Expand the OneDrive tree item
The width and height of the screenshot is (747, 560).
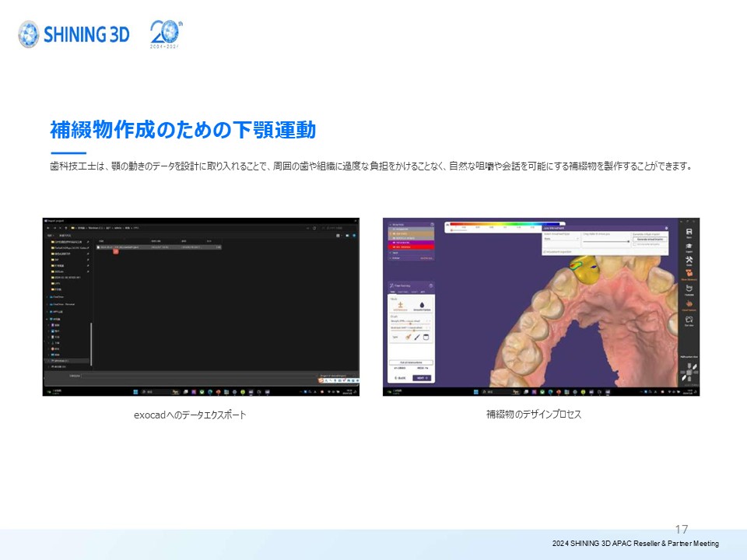47,296
